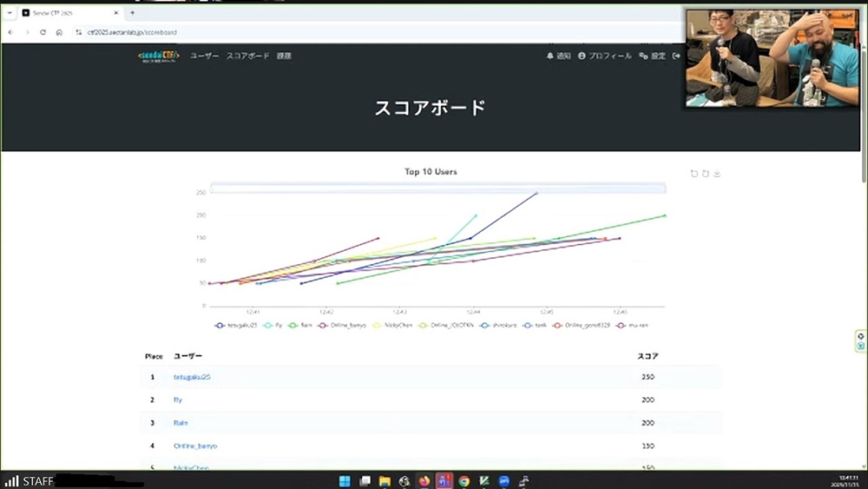Open Chrome from the taskbar

(x=464, y=480)
